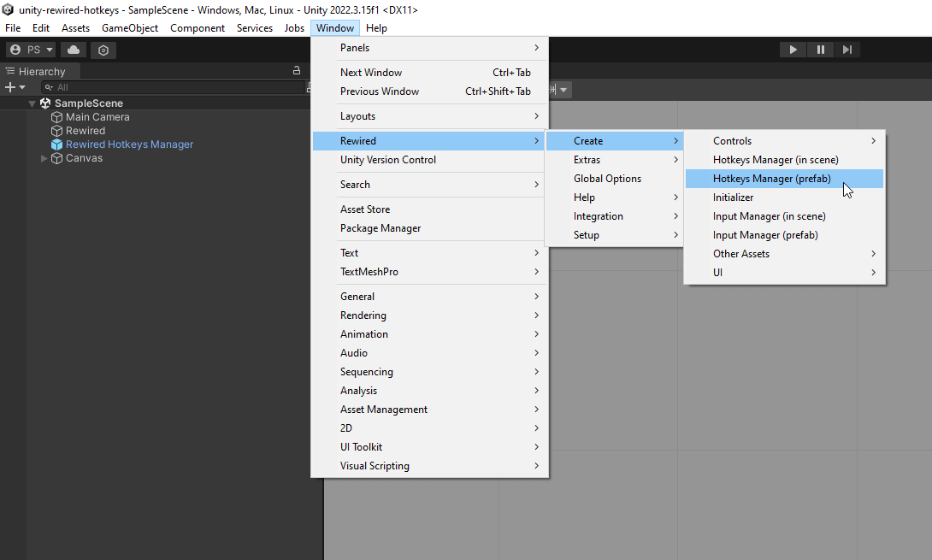Open preferences via the gear icon
The height and width of the screenshot is (560, 932).
[103, 50]
